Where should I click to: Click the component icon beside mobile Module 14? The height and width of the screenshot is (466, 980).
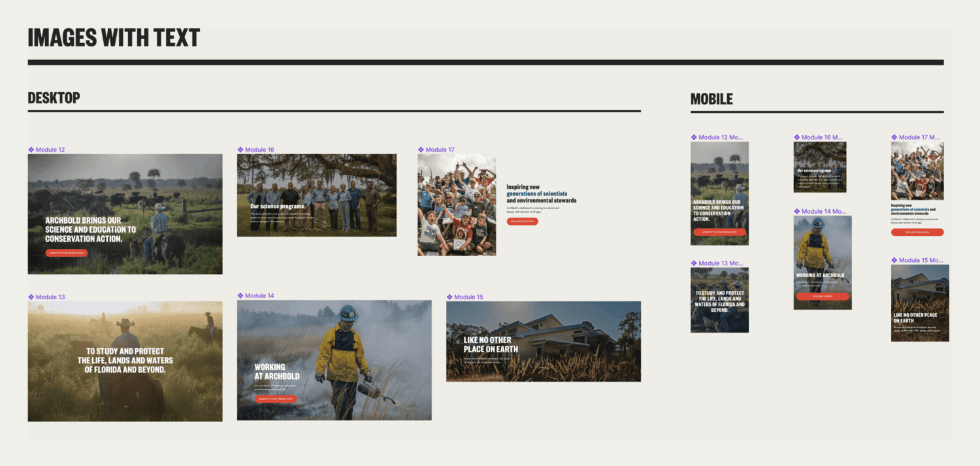coord(797,211)
